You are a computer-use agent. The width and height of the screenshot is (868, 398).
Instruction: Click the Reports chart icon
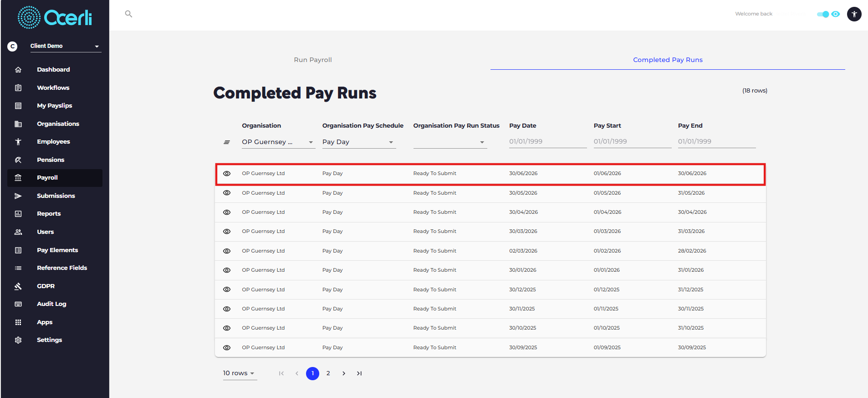point(18,214)
